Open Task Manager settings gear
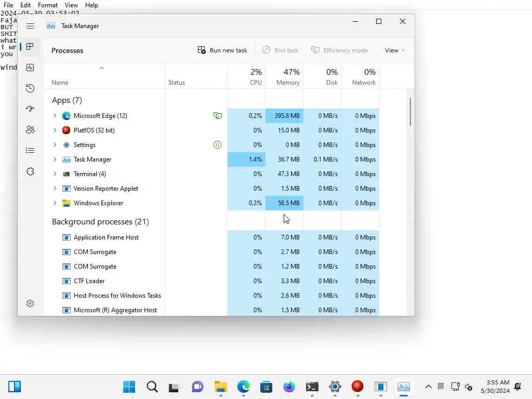Screen dimensions: 532x399 [x=30, y=303]
